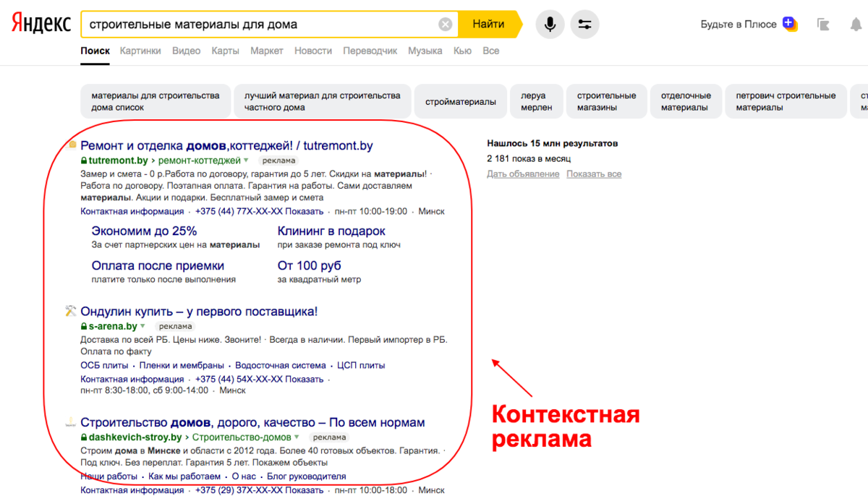The image size is (868, 496).
Task: Open the Переводчик tab
Action: tap(370, 51)
